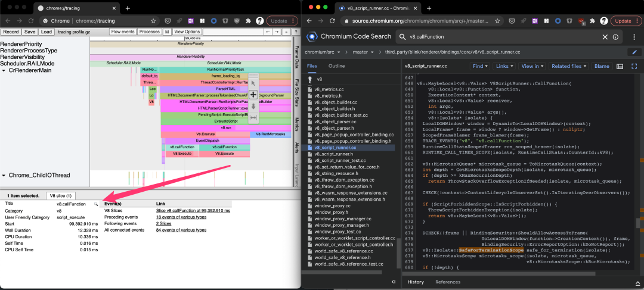This screenshot has width=644, height=290.
Task: Select the timing (horizontal arrows) tool
Action: pyautogui.click(x=253, y=118)
